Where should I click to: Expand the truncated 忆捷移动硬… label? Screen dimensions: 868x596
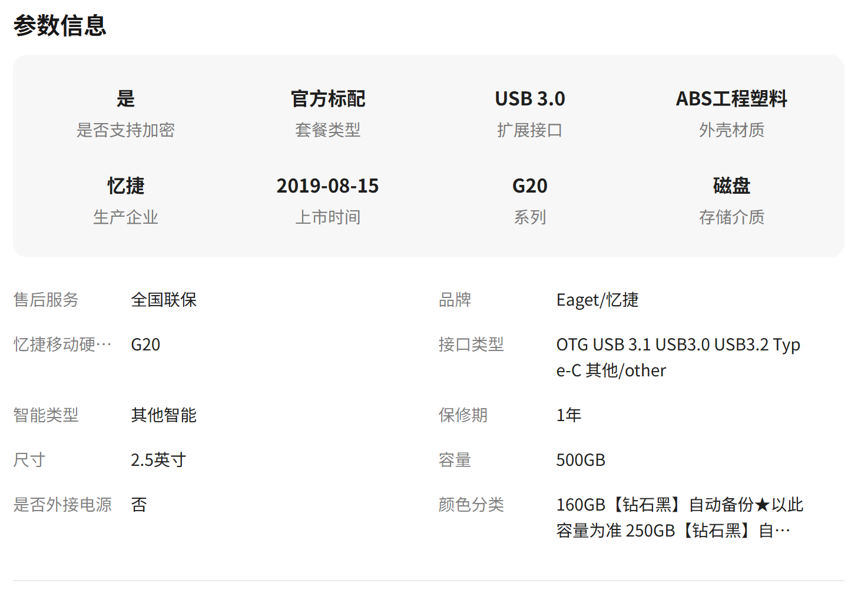[62, 345]
